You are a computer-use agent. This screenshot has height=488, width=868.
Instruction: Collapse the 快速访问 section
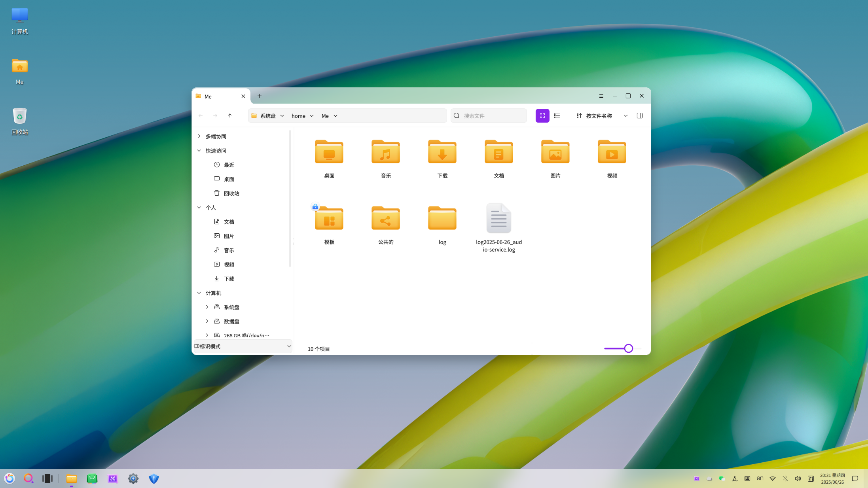pyautogui.click(x=199, y=150)
